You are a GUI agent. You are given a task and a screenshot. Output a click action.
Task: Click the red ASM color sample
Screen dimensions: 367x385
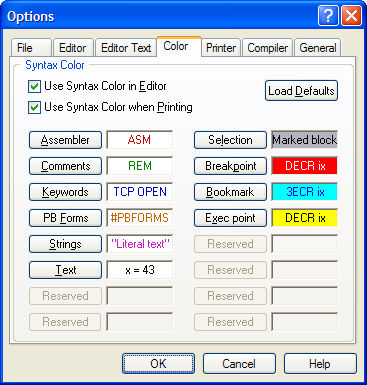140,140
